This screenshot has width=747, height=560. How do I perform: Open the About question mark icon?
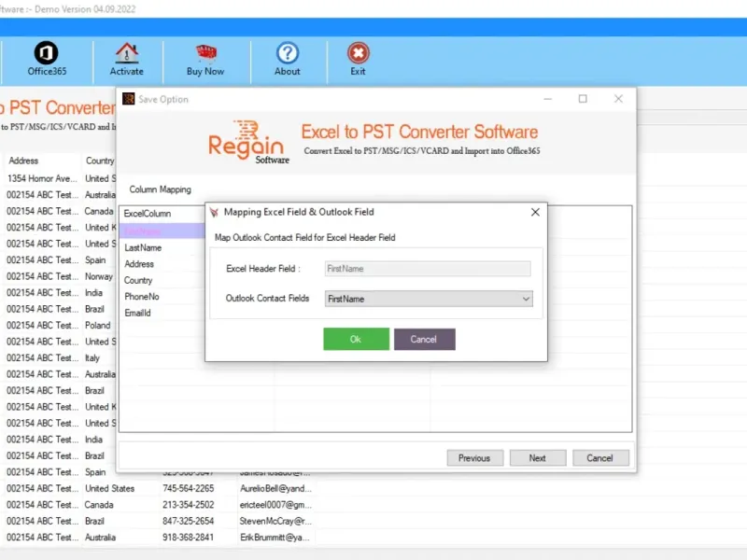(x=288, y=53)
